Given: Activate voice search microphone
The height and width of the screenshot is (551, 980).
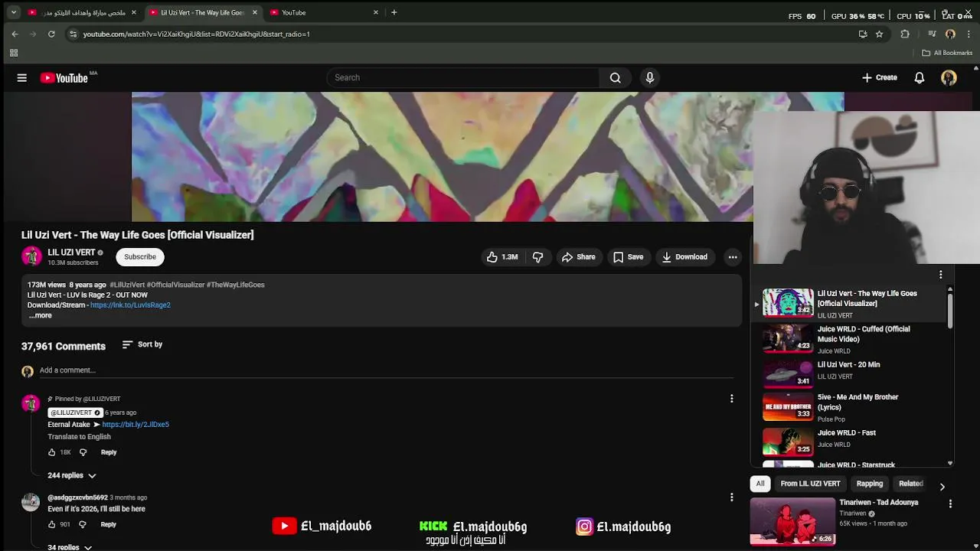Looking at the screenshot, I should click(649, 77).
